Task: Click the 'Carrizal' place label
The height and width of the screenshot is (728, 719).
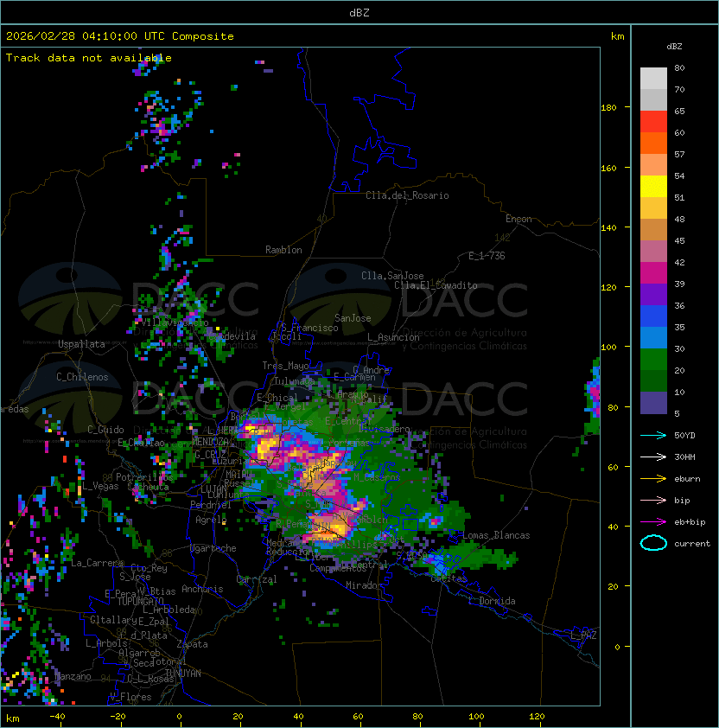Action: [256, 579]
